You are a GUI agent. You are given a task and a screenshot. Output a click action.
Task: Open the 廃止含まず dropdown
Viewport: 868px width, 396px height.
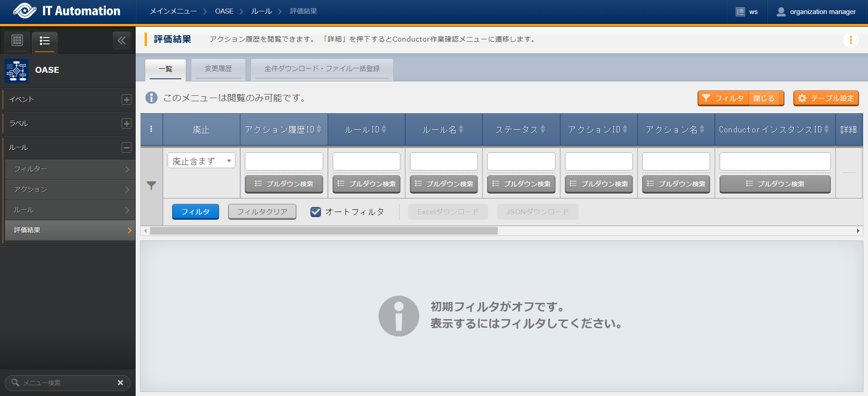[201, 160]
